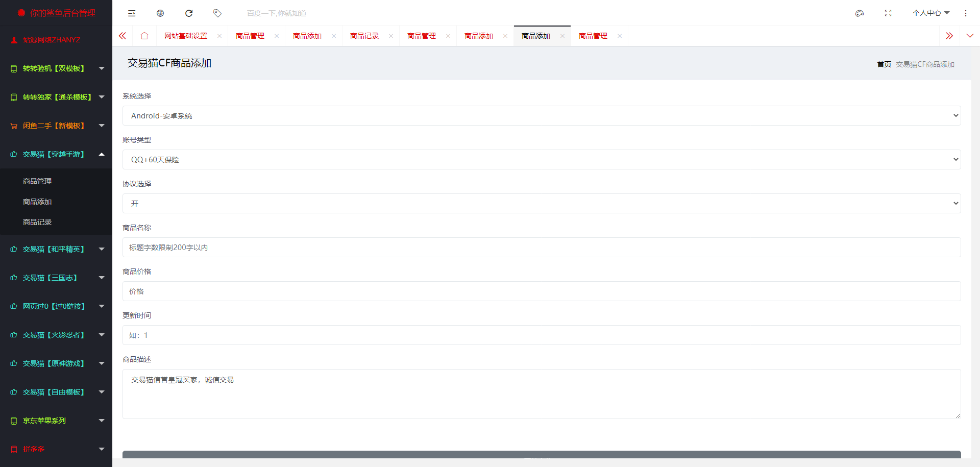
Task: Expand 闲鱼二手【新模板】 menu
Action: (56, 126)
